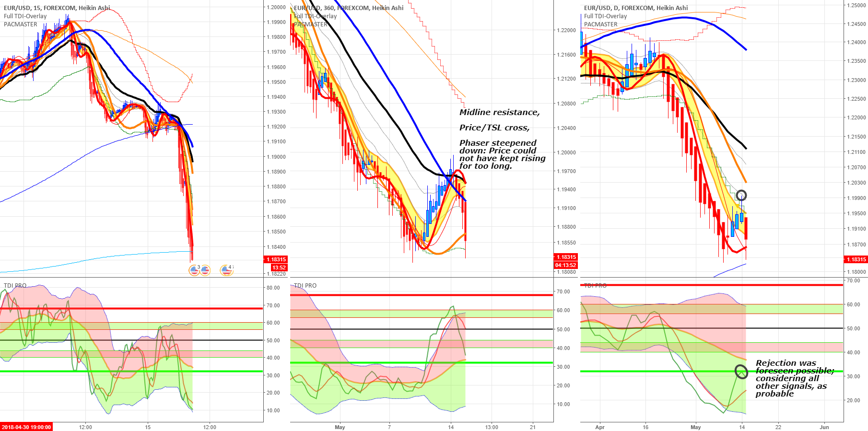Click the 1.20000 level on 15-minute price scale
The height and width of the screenshot is (431, 868).
coord(276,7)
